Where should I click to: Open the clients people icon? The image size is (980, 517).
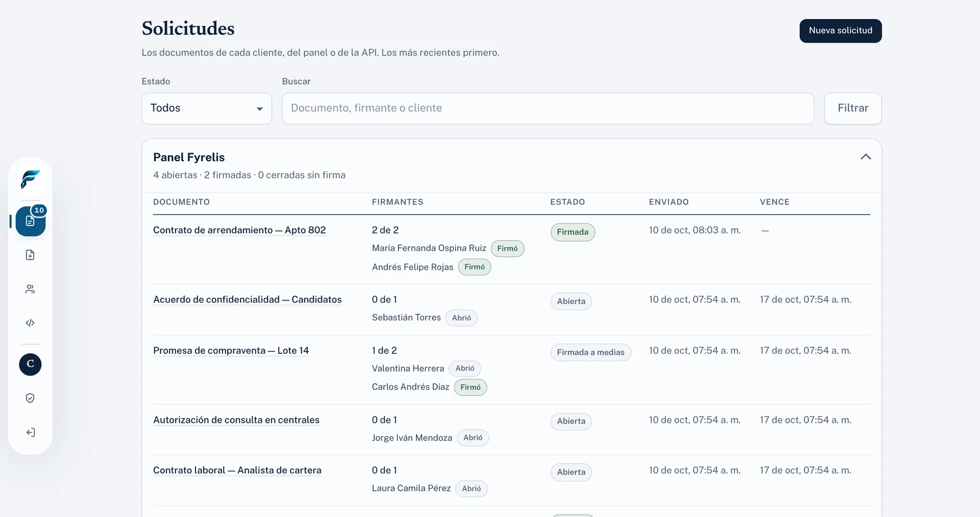30,289
